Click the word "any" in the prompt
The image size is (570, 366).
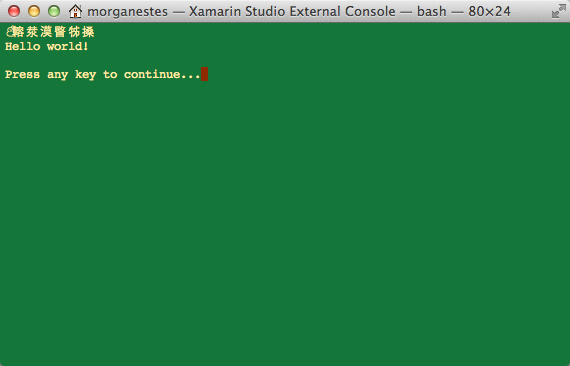point(57,75)
